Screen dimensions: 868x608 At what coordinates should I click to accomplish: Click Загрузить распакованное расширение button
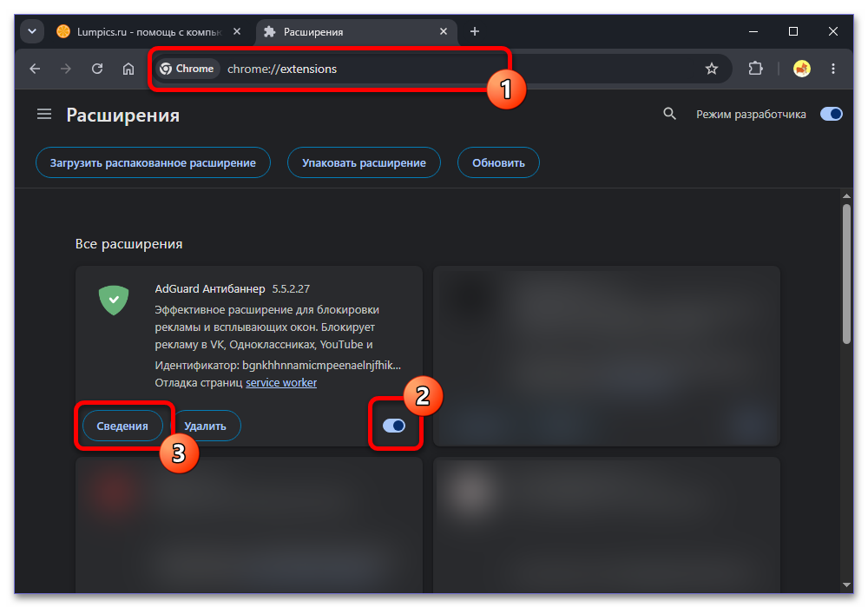tap(154, 162)
